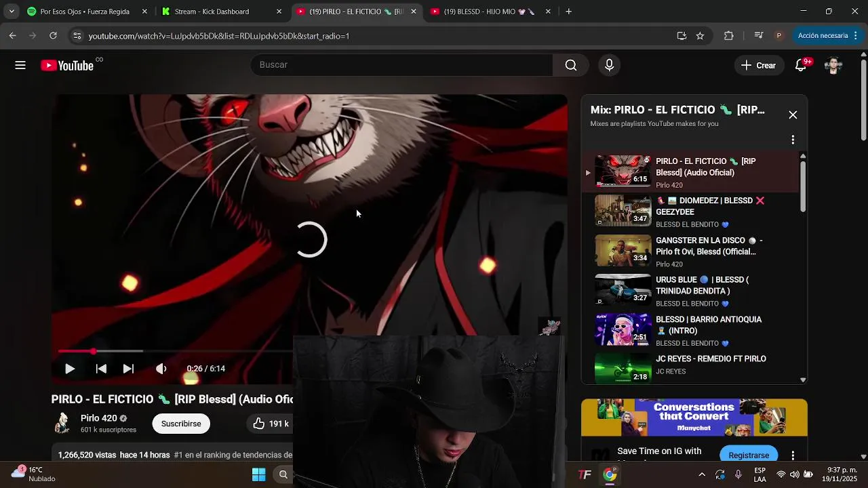Open TF app in the taskbar

pyautogui.click(x=585, y=474)
